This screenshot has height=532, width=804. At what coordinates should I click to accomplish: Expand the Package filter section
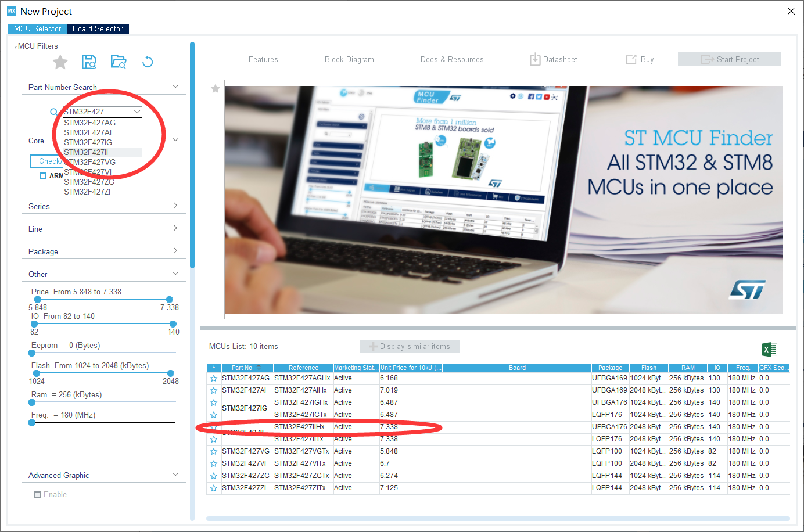(x=175, y=251)
